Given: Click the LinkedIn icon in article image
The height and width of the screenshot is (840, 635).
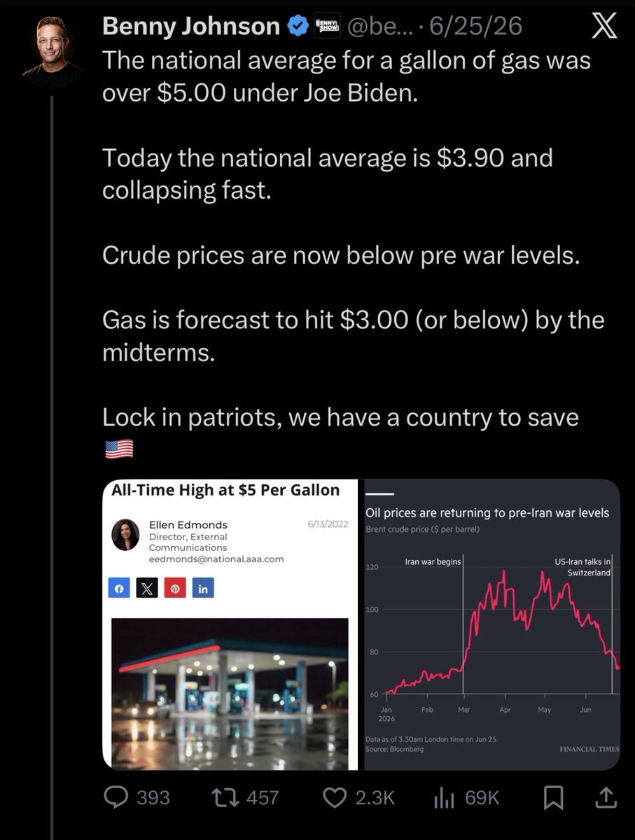Looking at the screenshot, I should click(203, 589).
